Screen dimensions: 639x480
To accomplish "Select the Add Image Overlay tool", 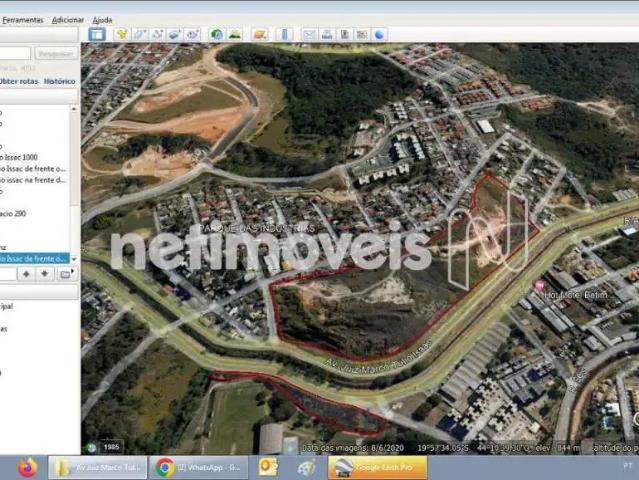I will (175, 35).
